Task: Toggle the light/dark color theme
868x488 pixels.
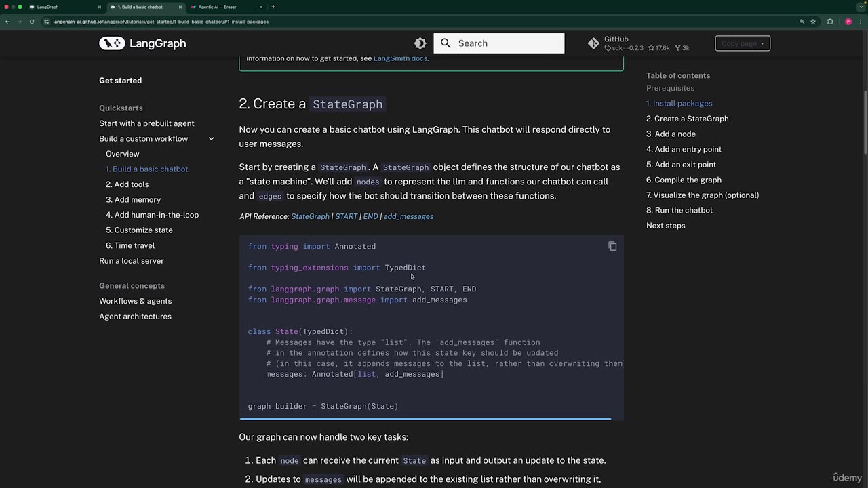Action: tap(420, 43)
